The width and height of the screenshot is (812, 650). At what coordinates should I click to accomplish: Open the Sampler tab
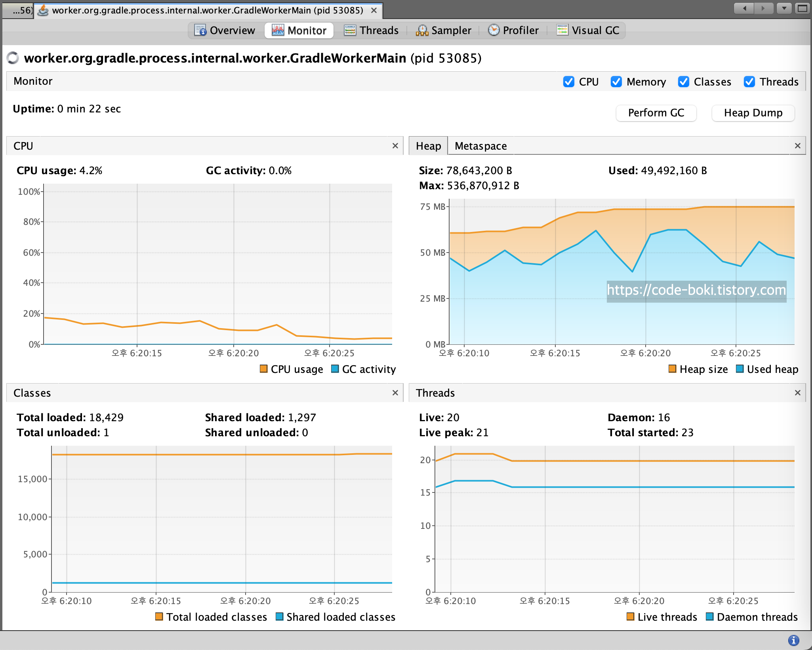pyautogui.click(x=444, y=30)
